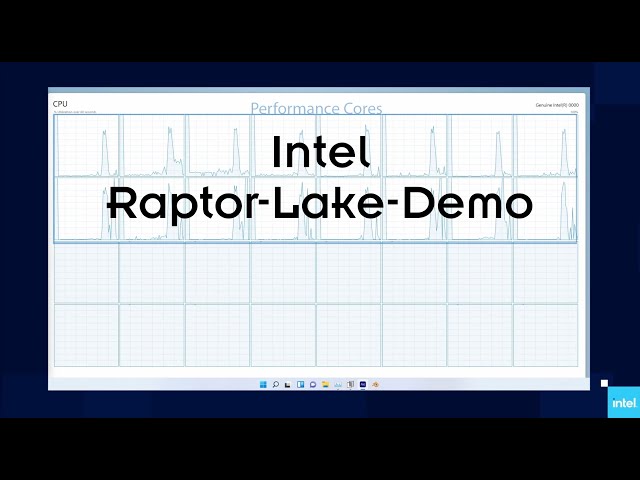Click the Genuine Intel(R) 0000 label

[557, 105]
